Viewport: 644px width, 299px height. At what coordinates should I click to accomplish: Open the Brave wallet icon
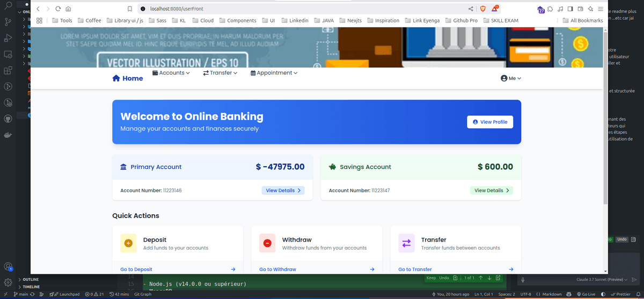[580, 9]
